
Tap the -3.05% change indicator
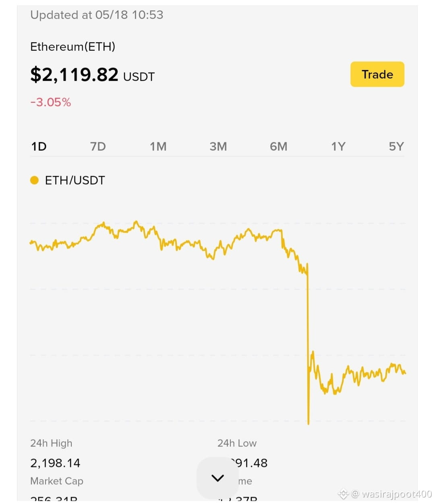point(51,102)
